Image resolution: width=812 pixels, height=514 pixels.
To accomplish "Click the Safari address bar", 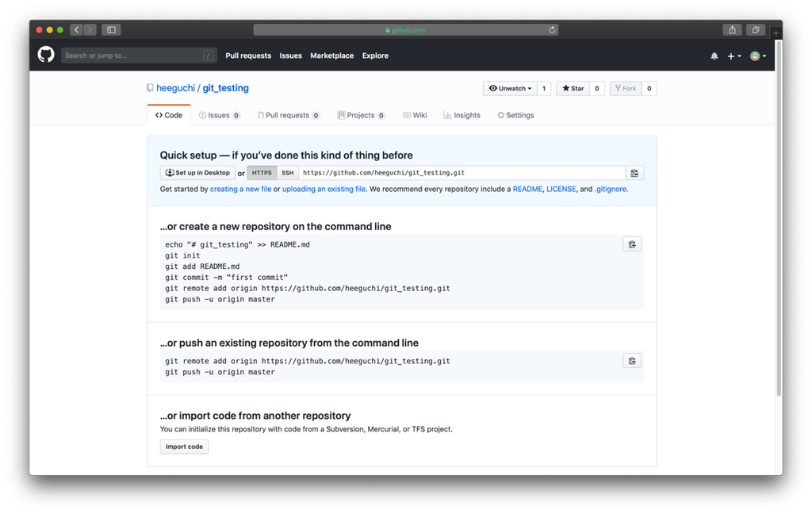I will [x=405, y=30].
